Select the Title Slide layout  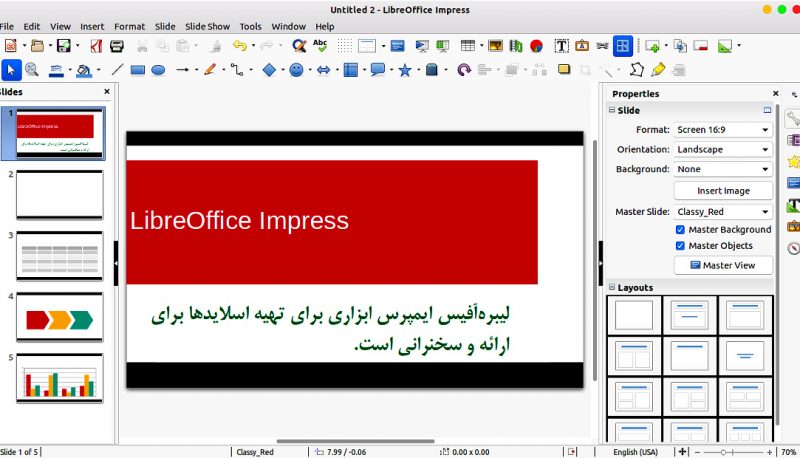pyautogui.click(x=689, y=315)
